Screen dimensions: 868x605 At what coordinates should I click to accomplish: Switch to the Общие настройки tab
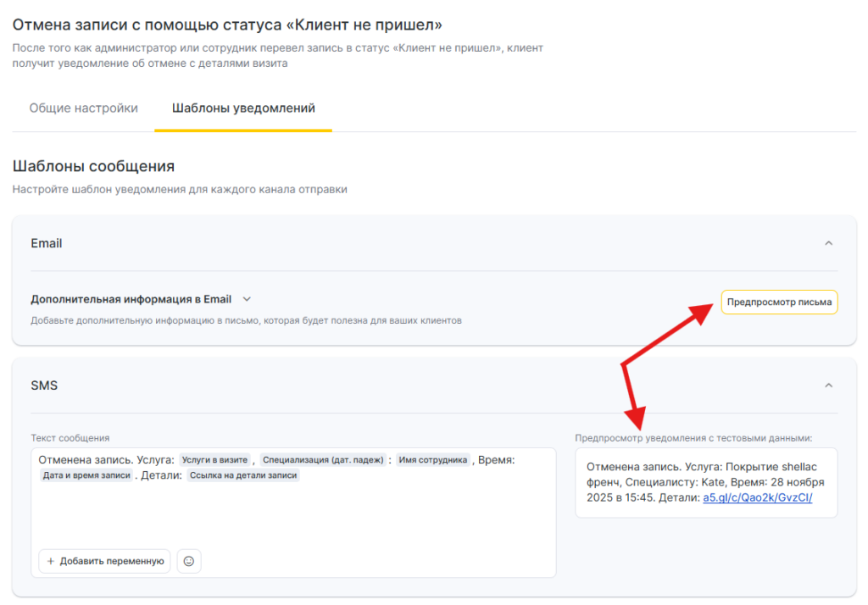pos(83,108)
